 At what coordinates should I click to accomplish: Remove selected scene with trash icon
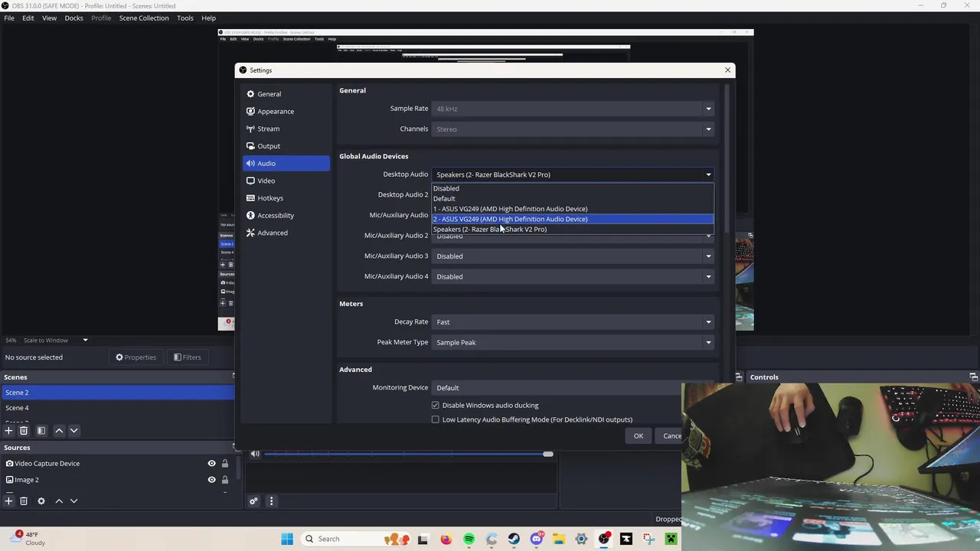pyautogui.click(x=24, y=431)
